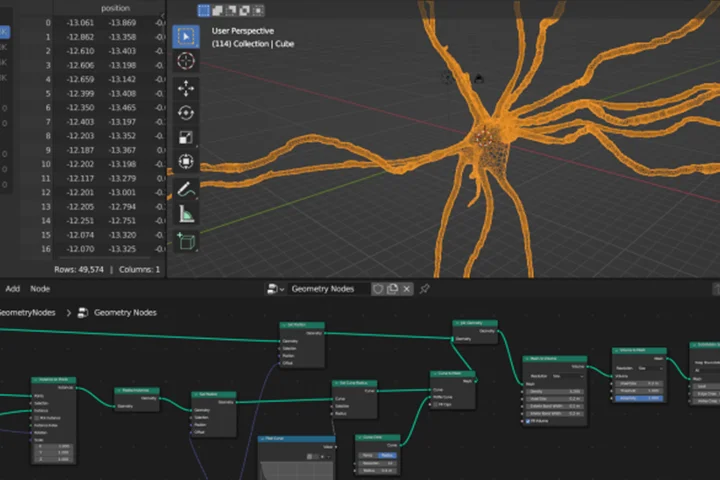Activate the 3D Cursor tool

point(186,61)
